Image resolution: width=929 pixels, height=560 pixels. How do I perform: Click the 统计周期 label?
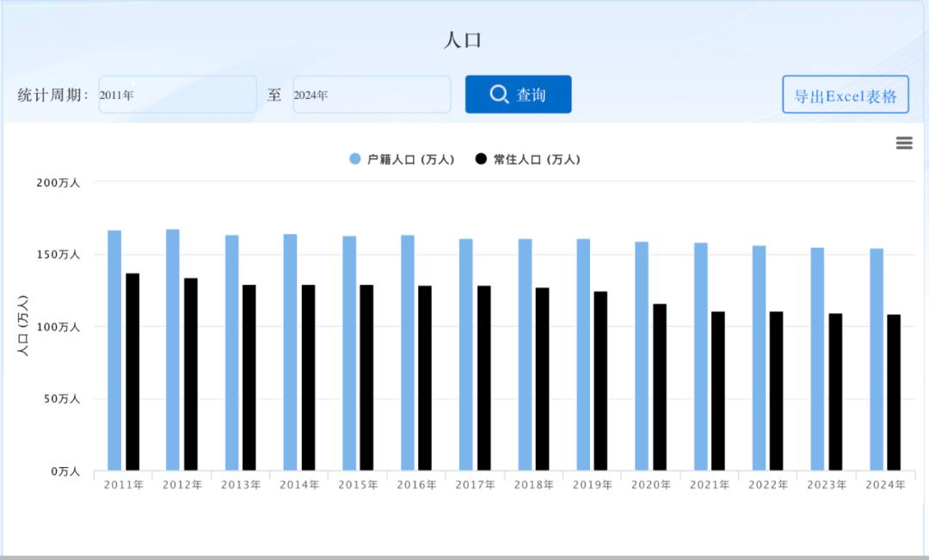tap(52, 95)
